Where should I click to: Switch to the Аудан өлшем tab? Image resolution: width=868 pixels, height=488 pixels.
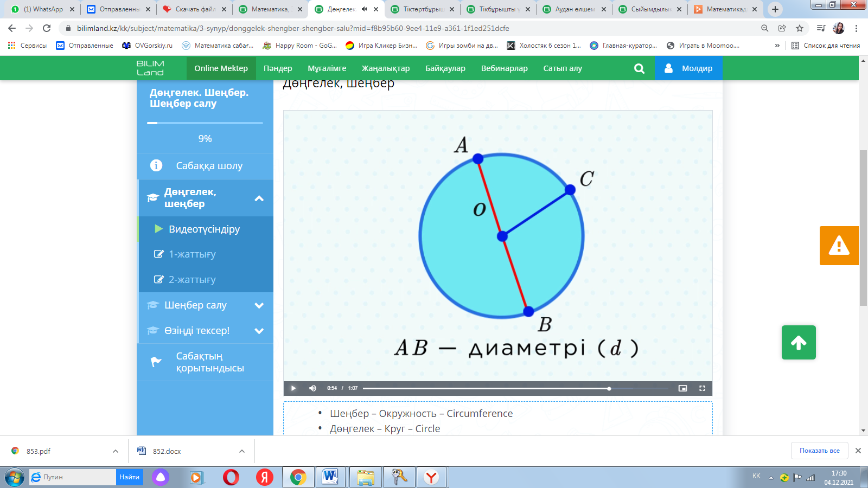pyautogui.click(x=574, y=9)
